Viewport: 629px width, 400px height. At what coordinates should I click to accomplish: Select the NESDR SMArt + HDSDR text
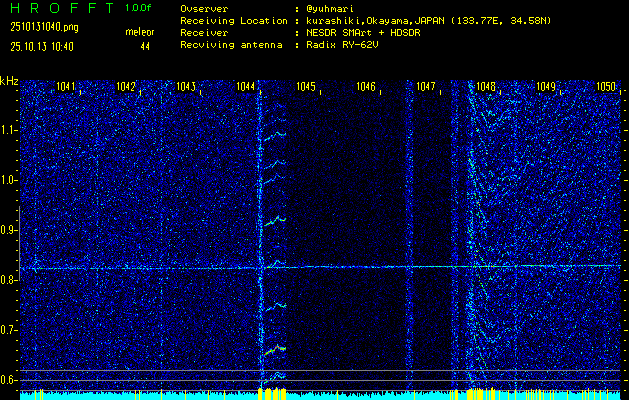click(363, 33)
